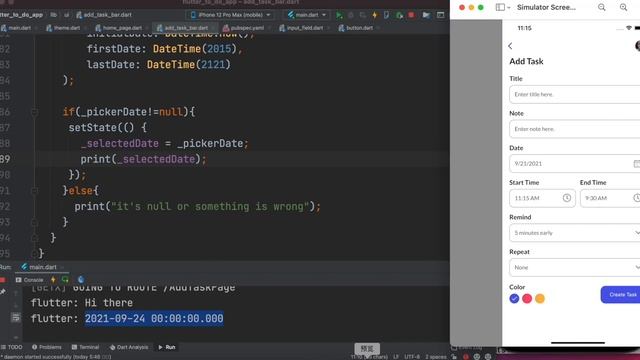The width and height of the screenshot is (640, 360).
Task: Click the Title input field
Action: tap(575, 94)
